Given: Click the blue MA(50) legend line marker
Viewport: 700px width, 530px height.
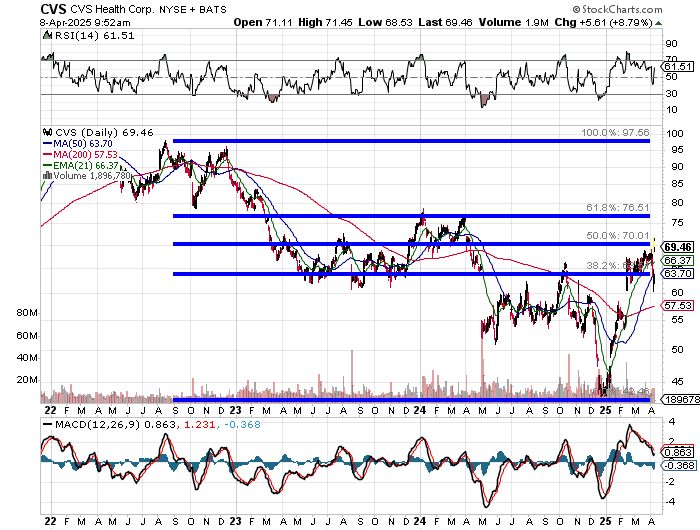Looking at the screenshot, I should (47, 143).
